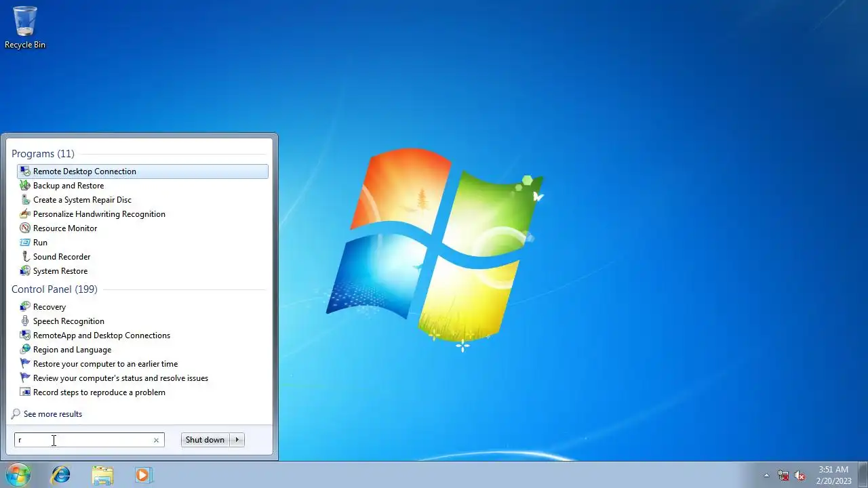Click See more results link
The image size is (868, 488).
(x=53, y=414)
